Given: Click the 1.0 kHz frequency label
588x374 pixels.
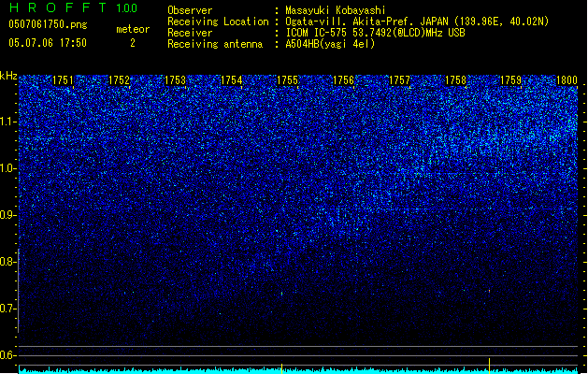Looking at the screenshot, I should pos(7,168).
